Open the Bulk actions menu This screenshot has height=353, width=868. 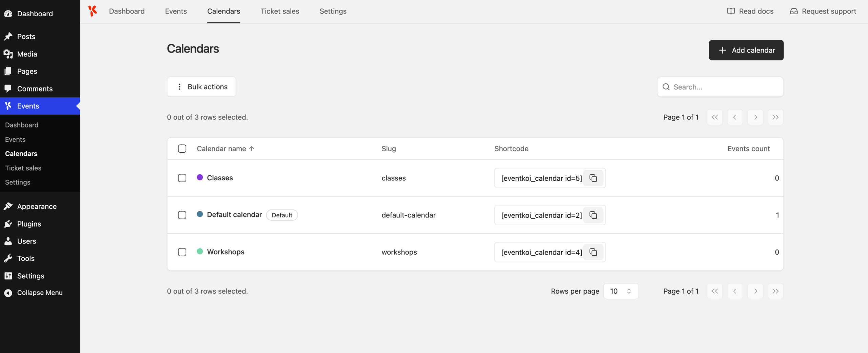point(201,87)
